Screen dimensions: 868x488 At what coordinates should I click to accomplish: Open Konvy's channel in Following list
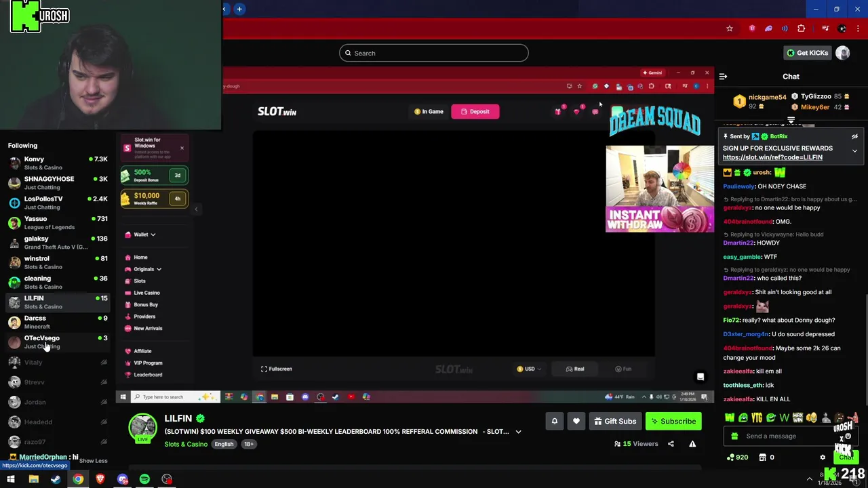(58, 163)
